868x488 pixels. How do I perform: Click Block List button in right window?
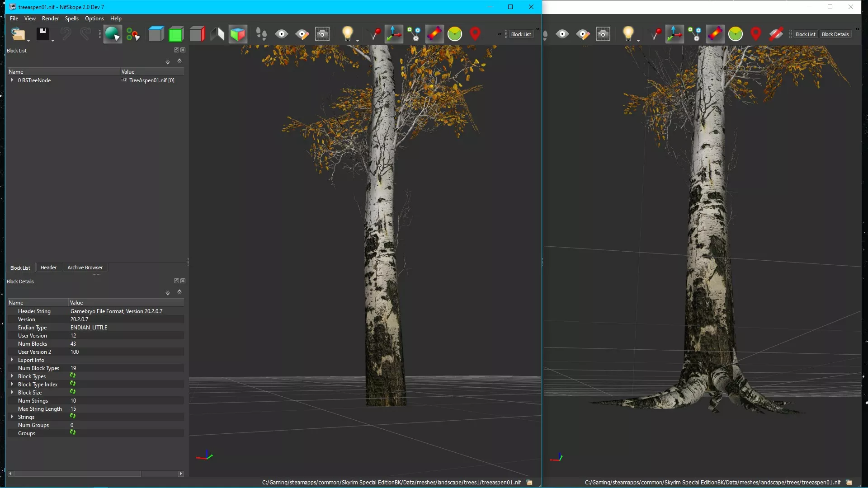pos(805,34)
